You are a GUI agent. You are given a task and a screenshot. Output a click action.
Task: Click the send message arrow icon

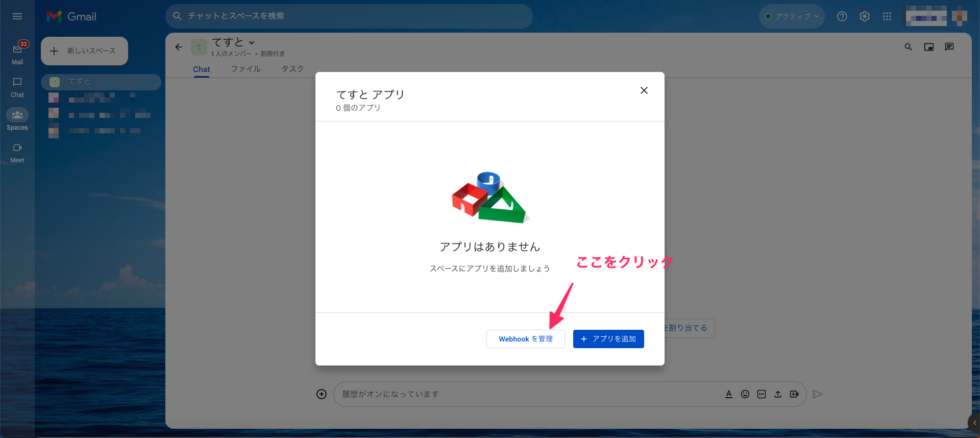coord(817,394)
